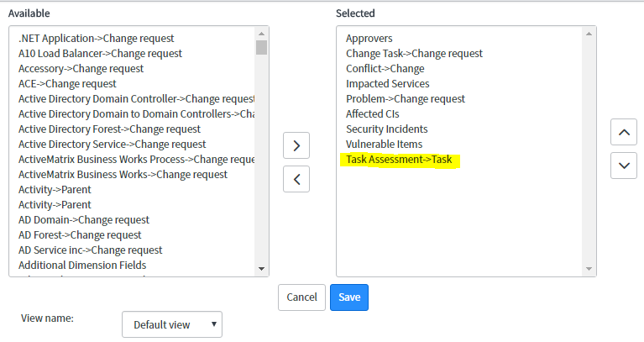Move selected item up with chevron button

click(624, 132)
